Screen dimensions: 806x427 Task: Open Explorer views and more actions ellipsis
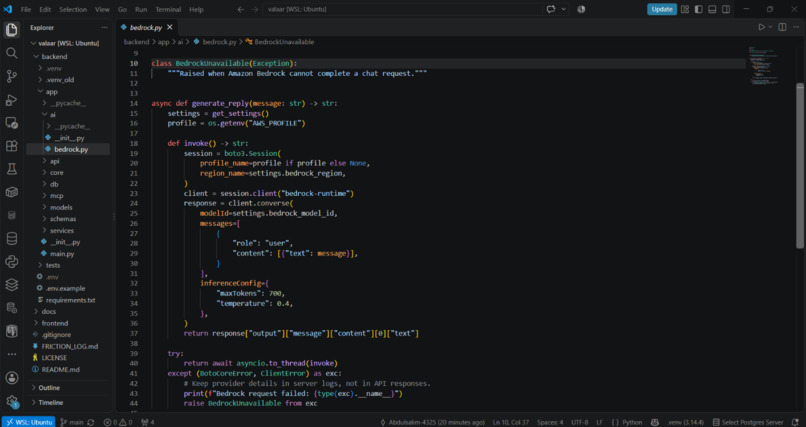coord(104,28)
